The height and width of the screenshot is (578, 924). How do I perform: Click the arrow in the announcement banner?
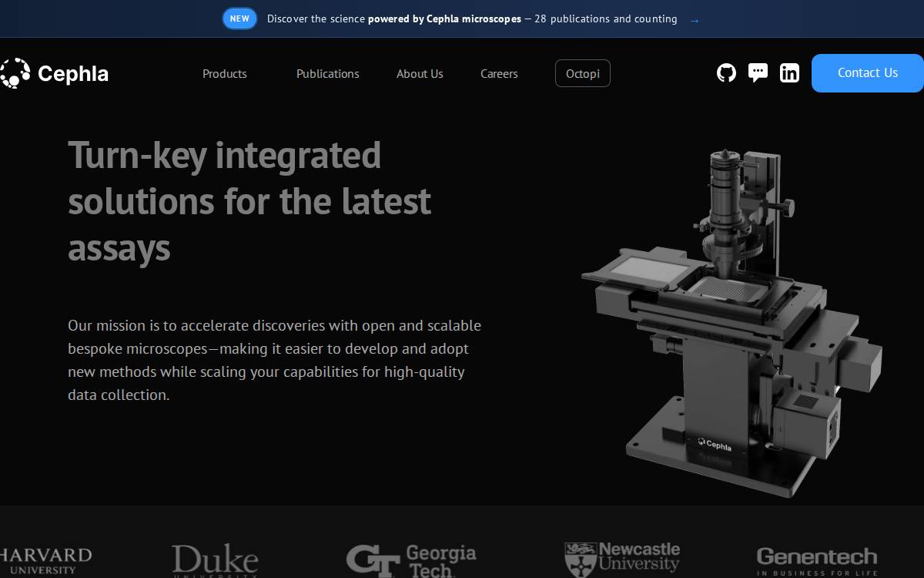tap(695, 19)
